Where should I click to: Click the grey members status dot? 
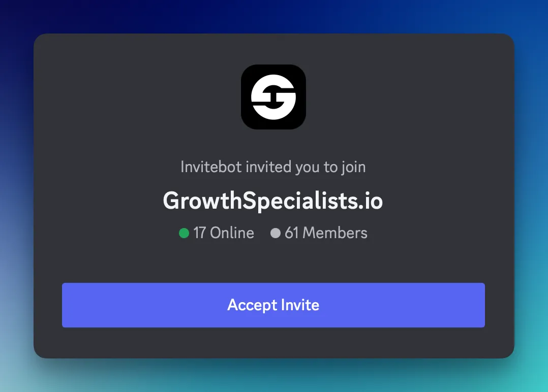(x=276, y=233)
